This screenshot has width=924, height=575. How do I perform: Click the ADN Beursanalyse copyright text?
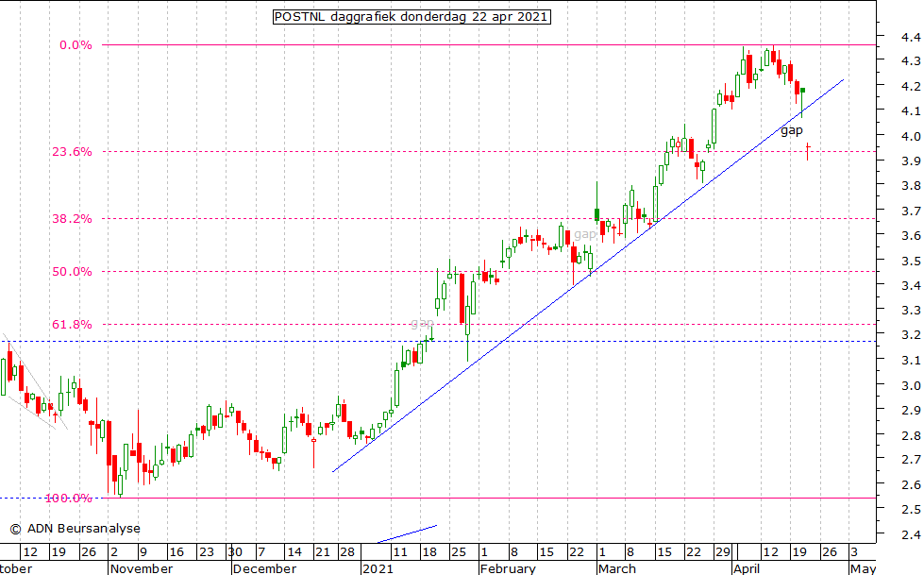click(x=75, y=529)
